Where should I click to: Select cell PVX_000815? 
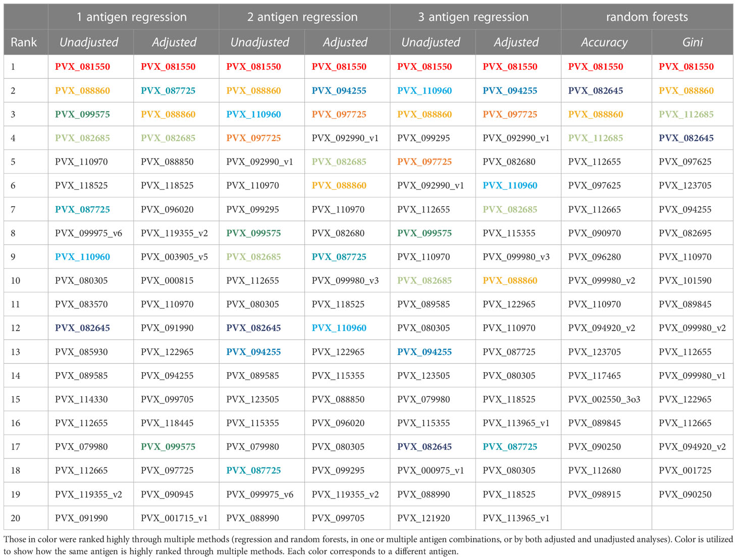tap(167, 281)
